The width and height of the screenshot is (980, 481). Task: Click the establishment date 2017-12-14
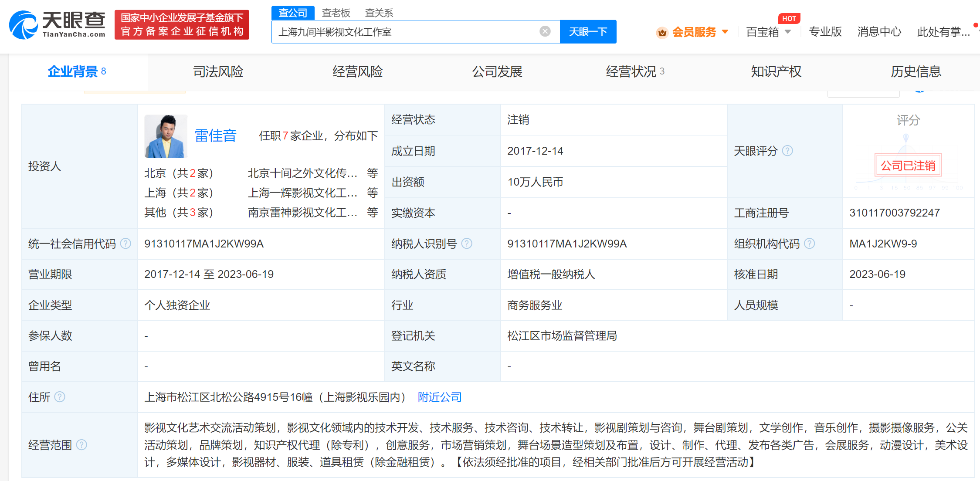tap(535, 151)
